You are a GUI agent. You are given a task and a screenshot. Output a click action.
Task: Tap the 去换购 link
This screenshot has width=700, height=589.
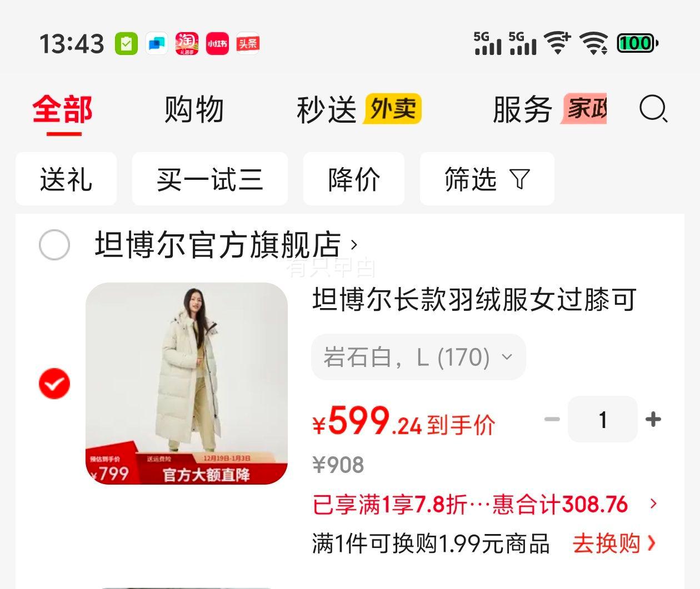614,543
